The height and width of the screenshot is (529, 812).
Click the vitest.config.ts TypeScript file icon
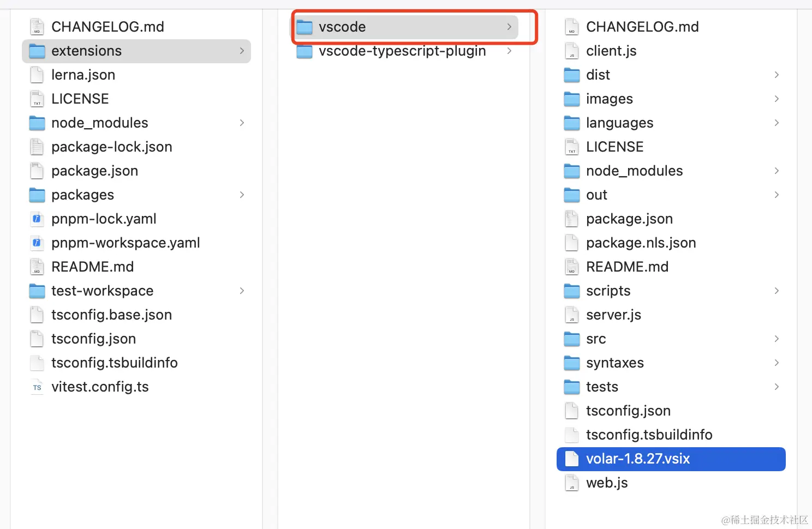[37, 387]
